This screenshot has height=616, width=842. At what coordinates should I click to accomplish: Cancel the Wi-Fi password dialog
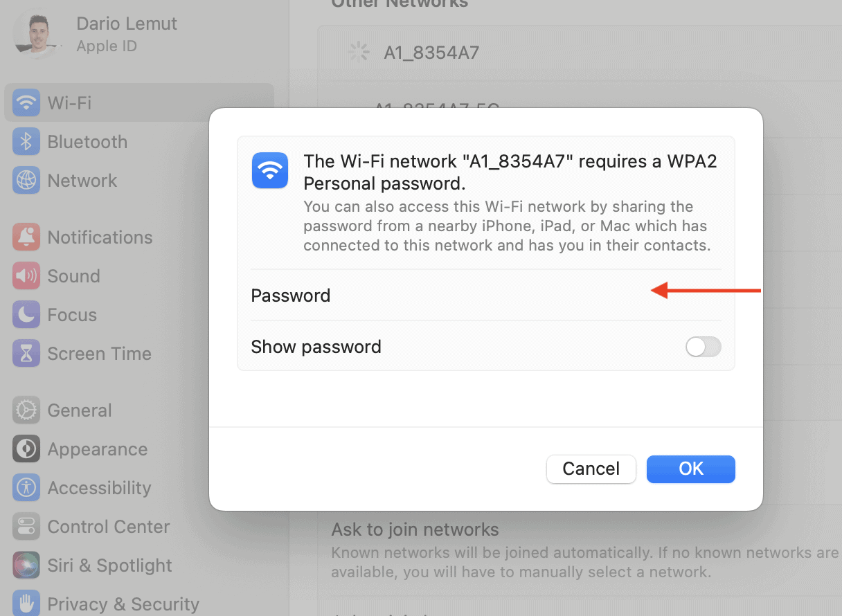click(x=591, y=469)
